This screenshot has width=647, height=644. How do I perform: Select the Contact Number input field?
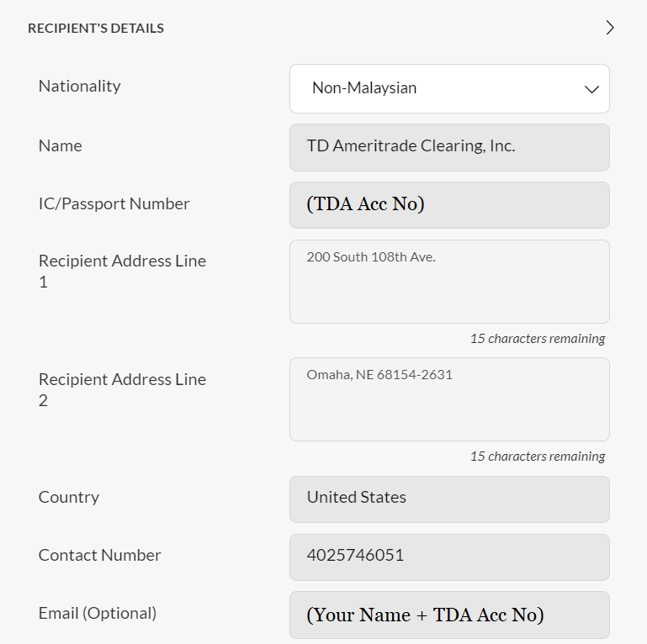click(x=449, y=557)
